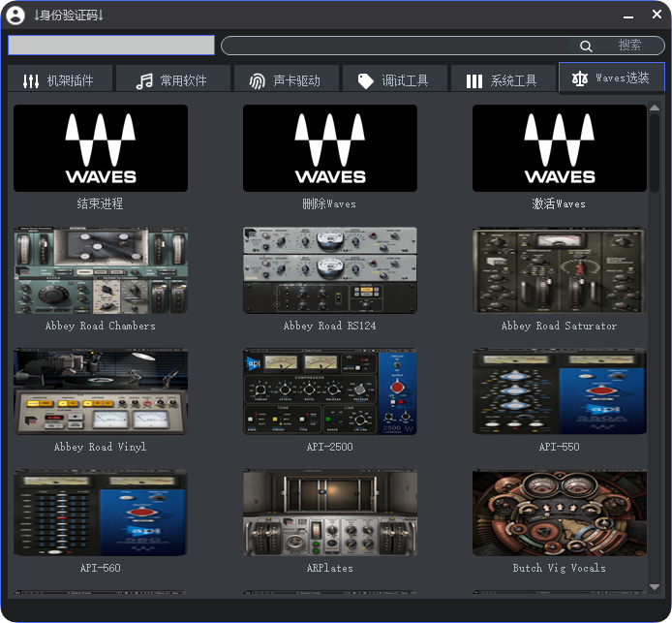Open the Abbey Road Vinyl plugin thumbnail
This screenshot has width=672, height=623.
coord(101,391)
